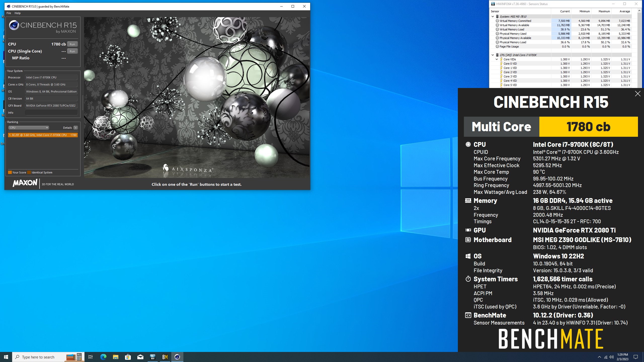Click the Sensor column header in HWiNFO
The image size is (644, 362).
coord(520,11)
